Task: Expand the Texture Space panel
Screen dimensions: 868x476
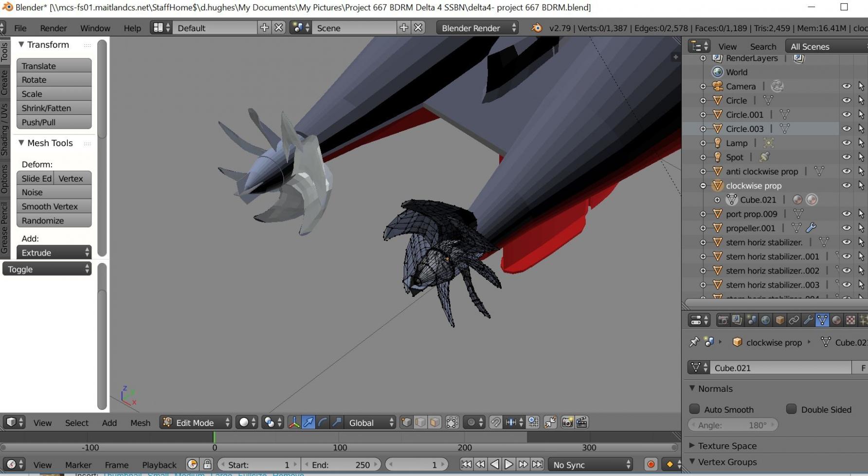Action: pyautogui.click(x=727, y=446)
